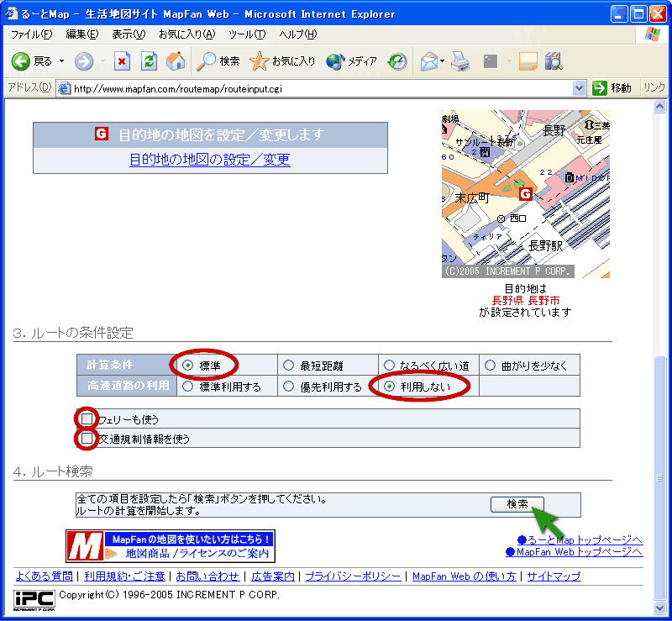Open サイトマップ footer link
Image resolution: width=672 pixels, height=621 pixels.
click(x=554, y=576)
